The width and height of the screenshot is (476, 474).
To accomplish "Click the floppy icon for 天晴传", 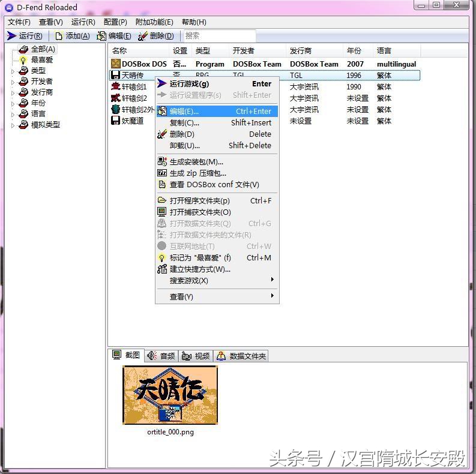I will 116,75.
